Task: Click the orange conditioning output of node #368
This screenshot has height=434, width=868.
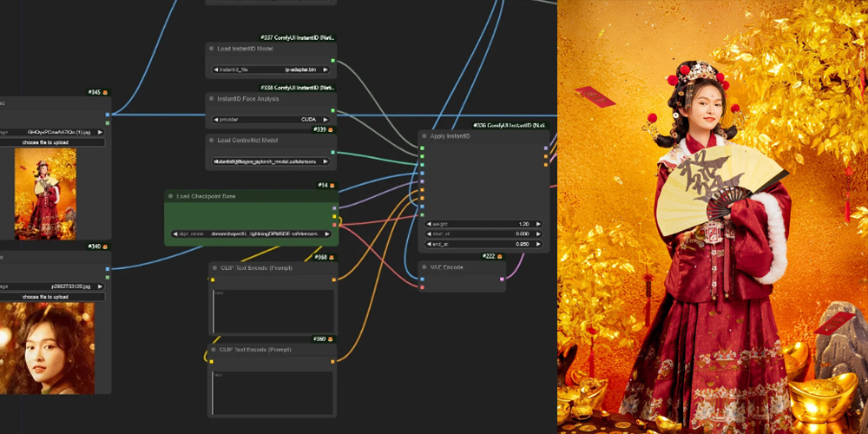Action: [x=333, y=279]
